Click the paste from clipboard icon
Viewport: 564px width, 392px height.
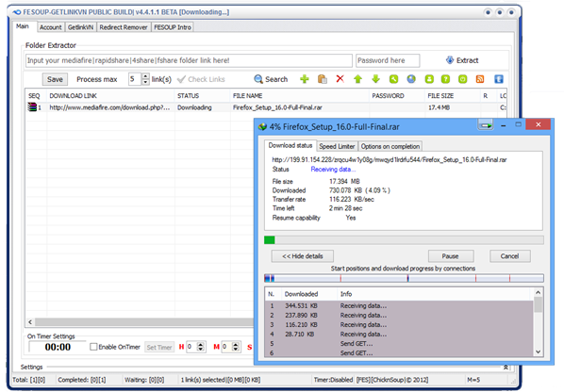323,79
